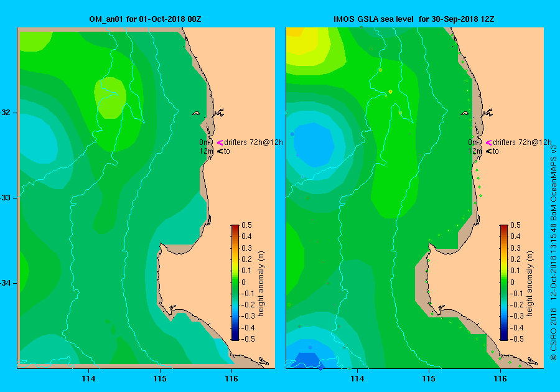
Task: Select Rottnest Island shape on the right map
Action: click(x=464, y=113)
